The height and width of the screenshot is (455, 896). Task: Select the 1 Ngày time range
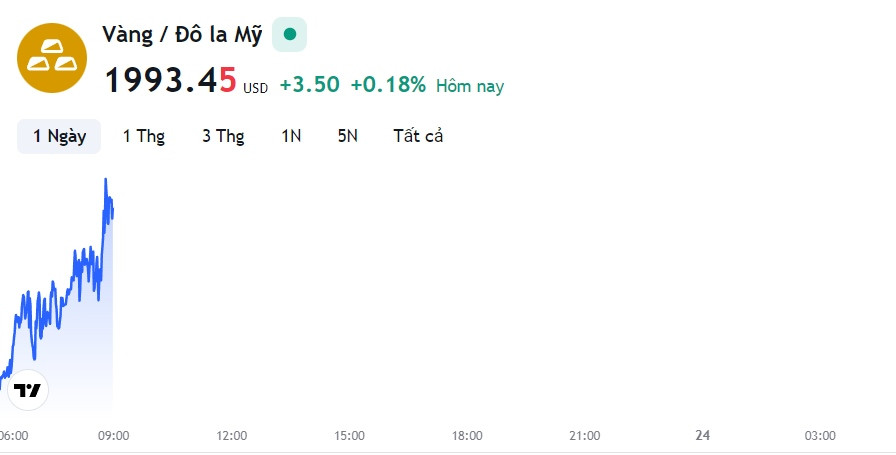coord(59,137)
